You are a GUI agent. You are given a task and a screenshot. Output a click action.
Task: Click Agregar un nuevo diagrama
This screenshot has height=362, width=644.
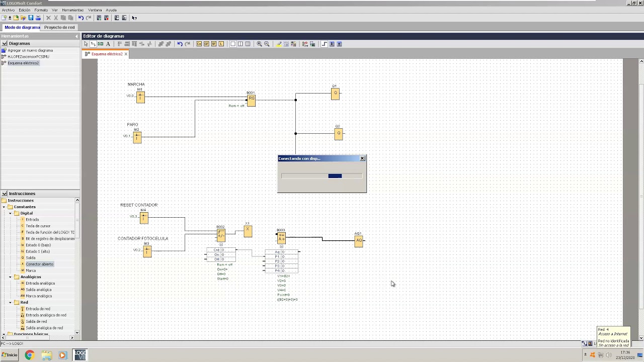(30, 50)
